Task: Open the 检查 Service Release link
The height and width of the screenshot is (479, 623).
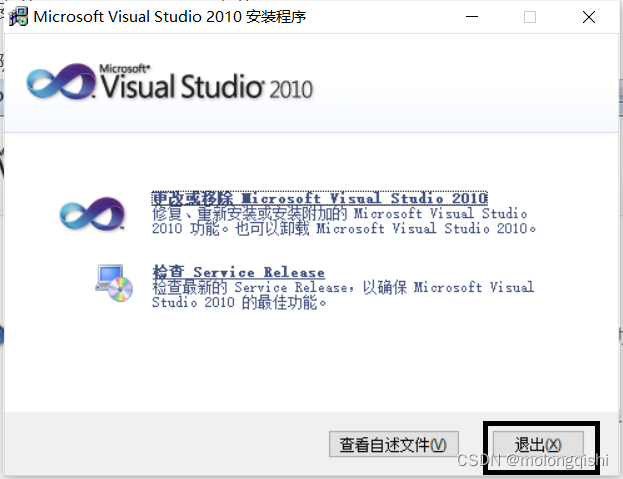Action: [238, 272]
